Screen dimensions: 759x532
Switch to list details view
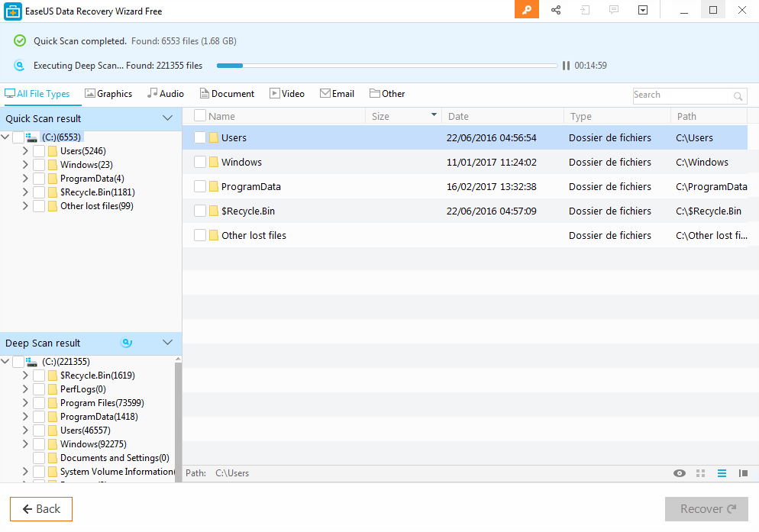[x=722, y=473]
